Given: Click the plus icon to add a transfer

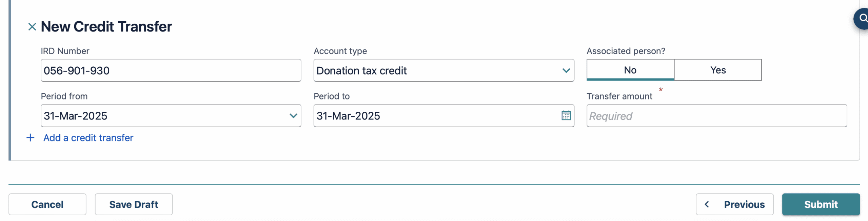Looking at the screenshot, I should click(31, 138).
